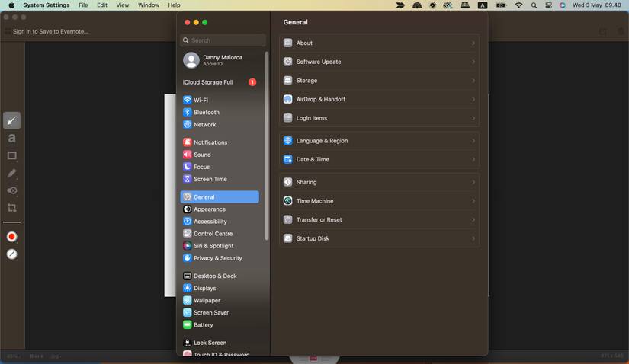Open Lock Screen settings
This screenshot has height=364, width=629.
click(220, 343)
